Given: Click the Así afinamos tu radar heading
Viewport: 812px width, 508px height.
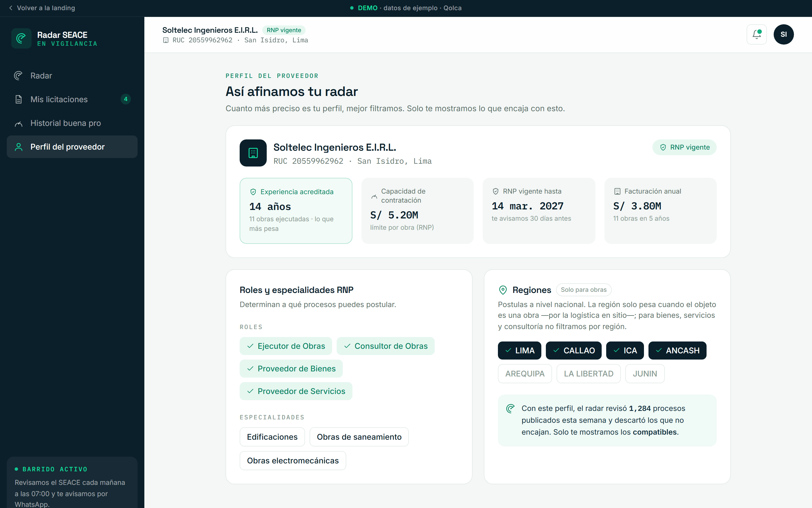Looking at the screenshot, I should click(x=292, y=91).
